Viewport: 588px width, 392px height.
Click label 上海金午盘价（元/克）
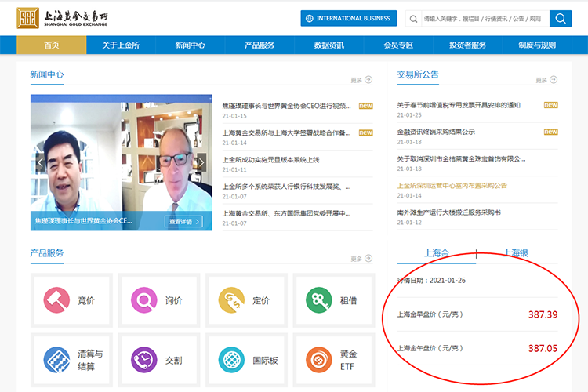tap(430, 348)
